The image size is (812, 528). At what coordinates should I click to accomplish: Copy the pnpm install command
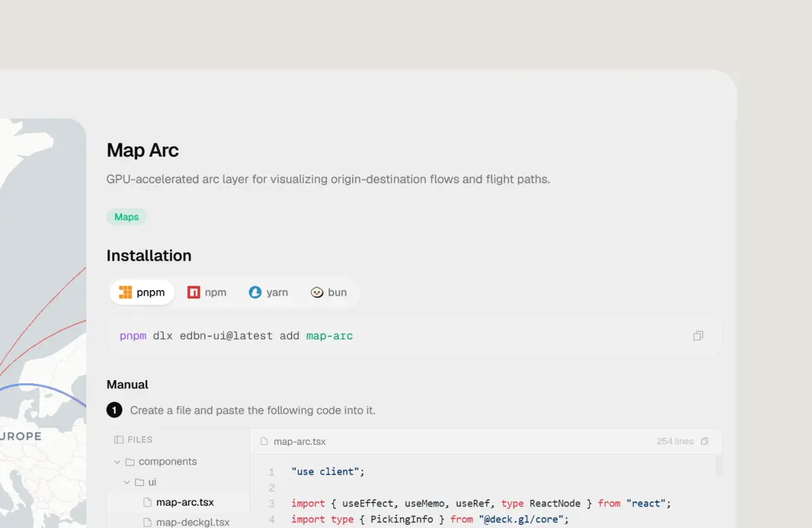698,336
